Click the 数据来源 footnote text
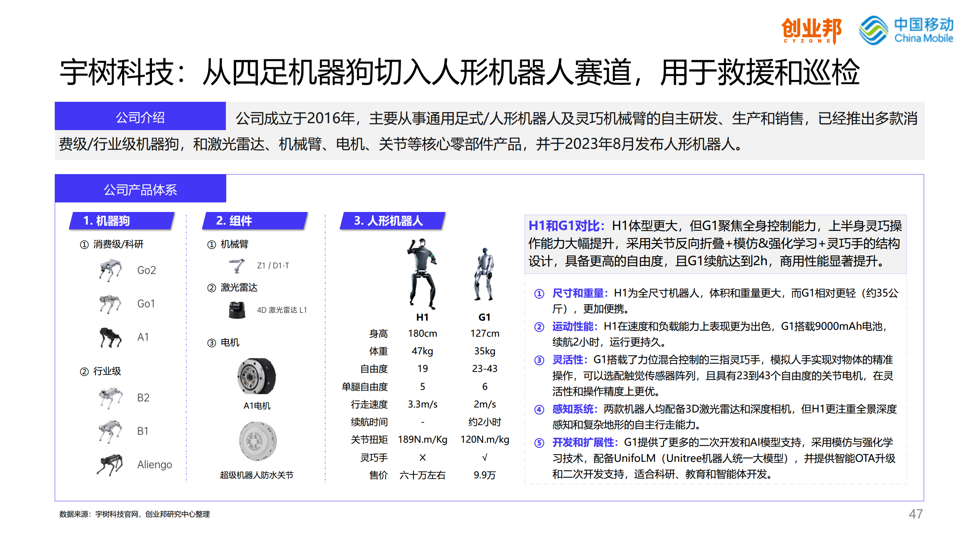 click(x=134, y=514)
